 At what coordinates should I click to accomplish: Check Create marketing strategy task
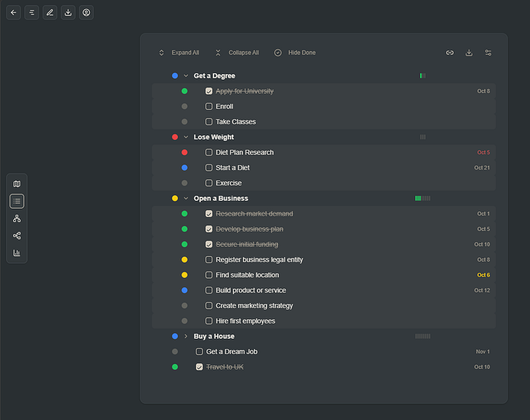click(209, 305)
